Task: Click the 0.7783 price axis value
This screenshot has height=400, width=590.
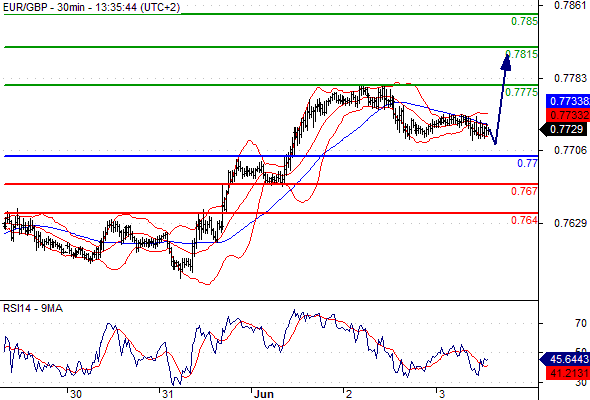Action: [x=570, y=78]
